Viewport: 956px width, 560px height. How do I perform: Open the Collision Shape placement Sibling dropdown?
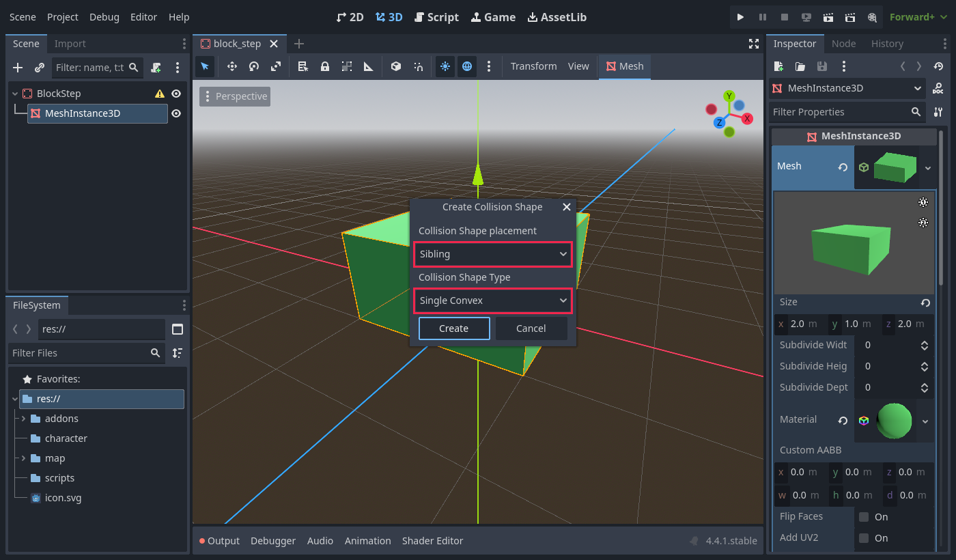tap(493, 254)
